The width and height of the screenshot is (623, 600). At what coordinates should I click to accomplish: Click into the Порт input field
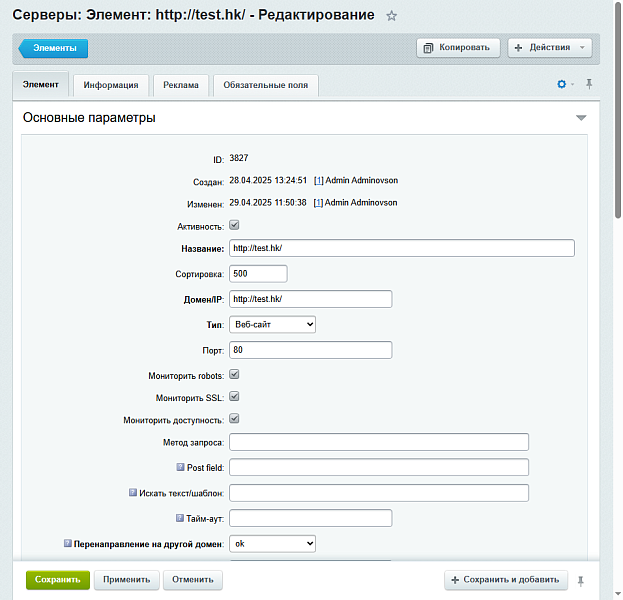310,350
